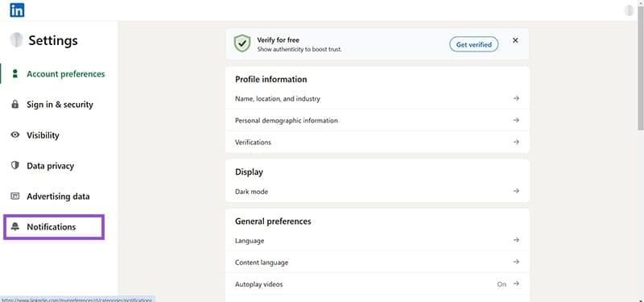Click the bell icon for Notifications
This screenshot has width=644, height=302.
tap(15, 227)
